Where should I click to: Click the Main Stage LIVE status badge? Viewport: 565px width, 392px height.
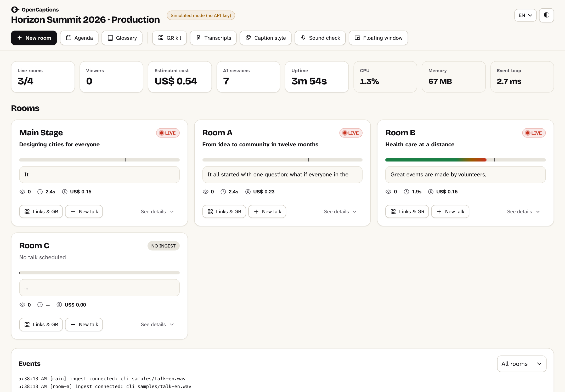click(168, 133)
